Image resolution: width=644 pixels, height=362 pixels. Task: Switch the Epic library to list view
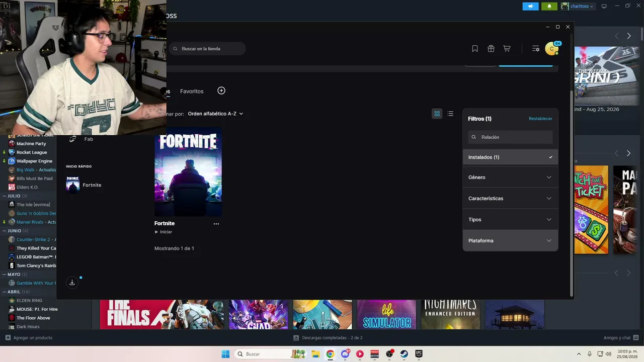[x=450, y=114]
